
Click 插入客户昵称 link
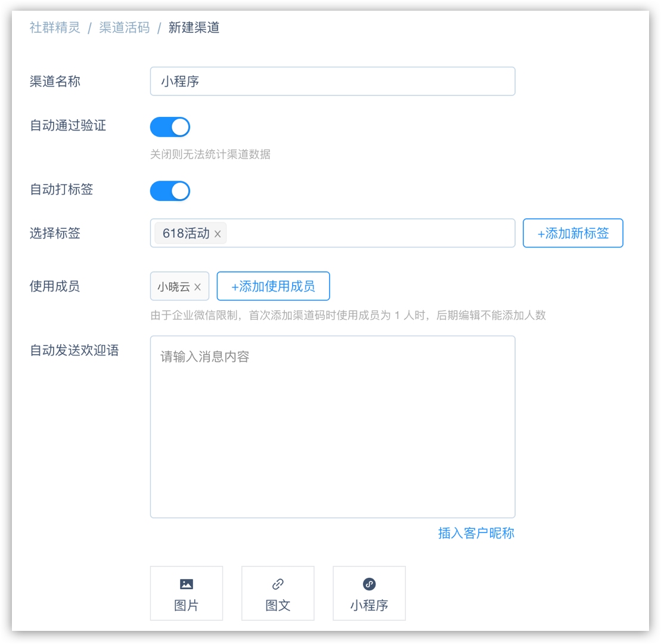pos(476,532)
